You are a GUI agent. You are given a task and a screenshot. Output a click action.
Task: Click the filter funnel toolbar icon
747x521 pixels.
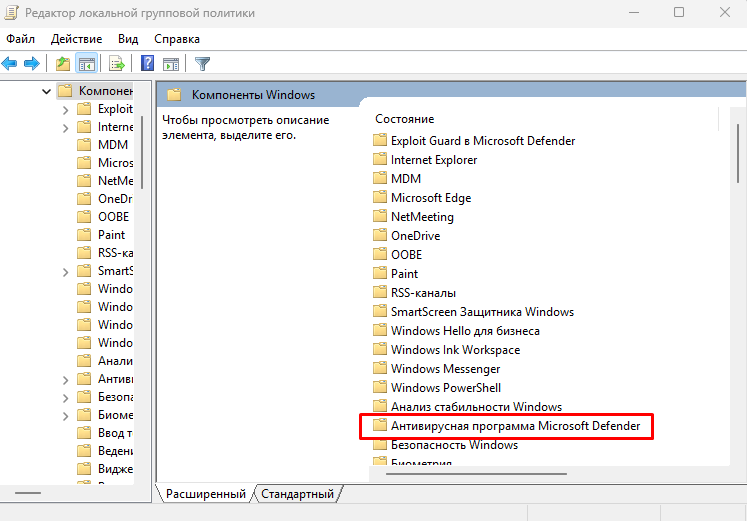(202, 63)
